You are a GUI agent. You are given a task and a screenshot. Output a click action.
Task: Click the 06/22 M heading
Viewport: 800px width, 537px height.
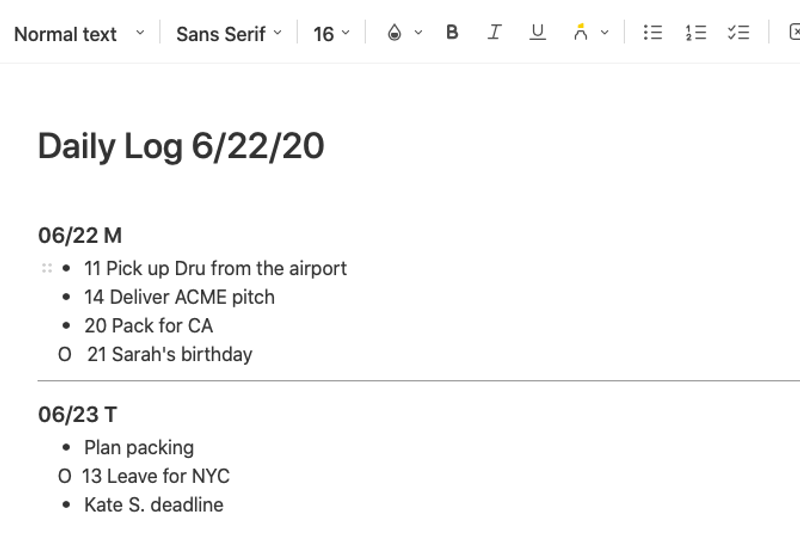pos(80,235)
